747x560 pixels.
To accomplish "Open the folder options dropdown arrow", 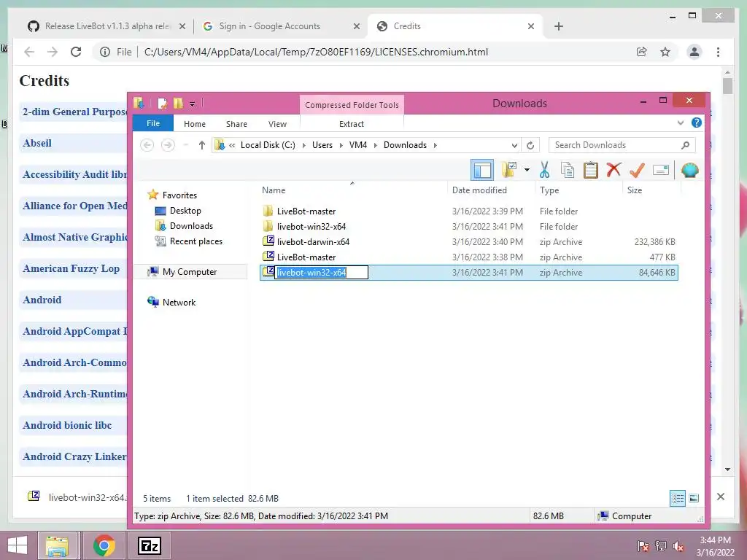I will [527, 170].
